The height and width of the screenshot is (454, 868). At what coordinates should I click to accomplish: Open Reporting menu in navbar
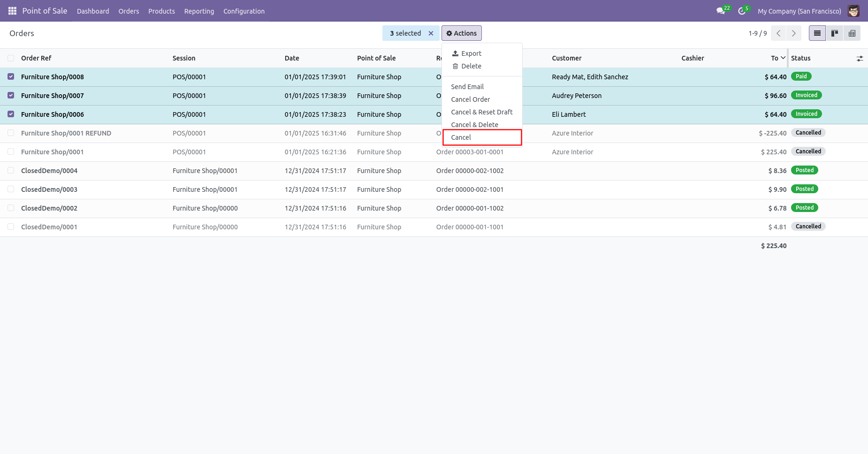point(199,11)
